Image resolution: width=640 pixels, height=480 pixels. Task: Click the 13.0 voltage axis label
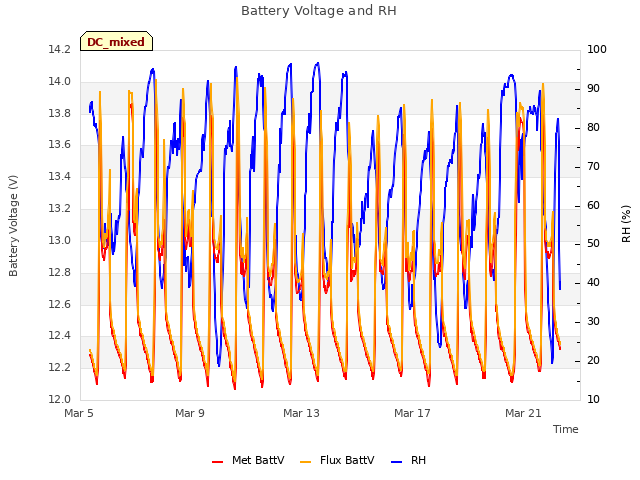[x=59, y=240]
